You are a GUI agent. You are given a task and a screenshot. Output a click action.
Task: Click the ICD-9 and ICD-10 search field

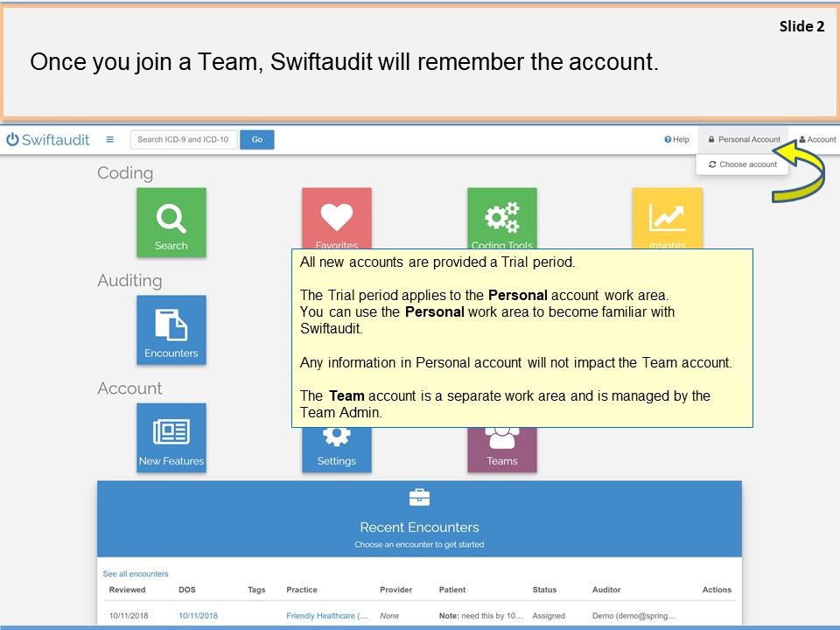tap(184, 139)
